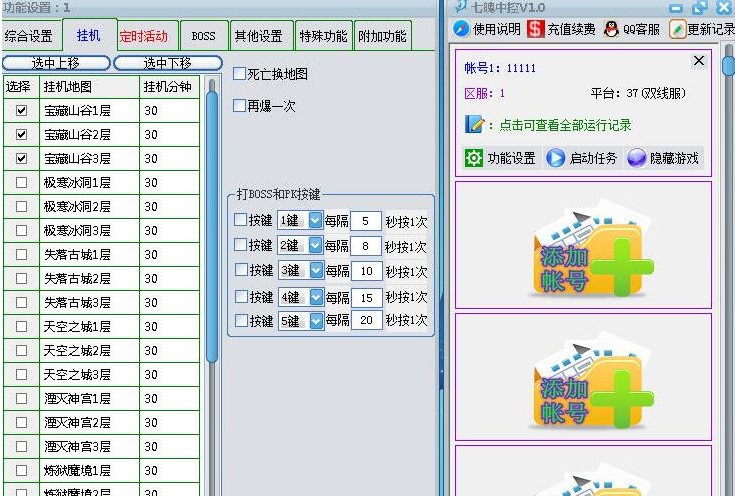Click the 启动任务 play icon

pyautogui.click(x=555, y=158)
